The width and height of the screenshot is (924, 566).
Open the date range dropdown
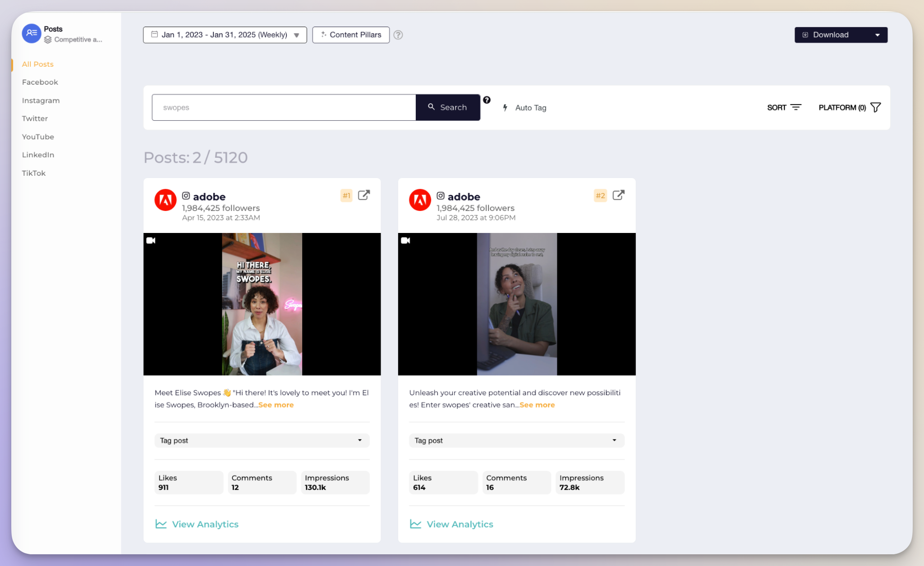(x=225, y=35)
